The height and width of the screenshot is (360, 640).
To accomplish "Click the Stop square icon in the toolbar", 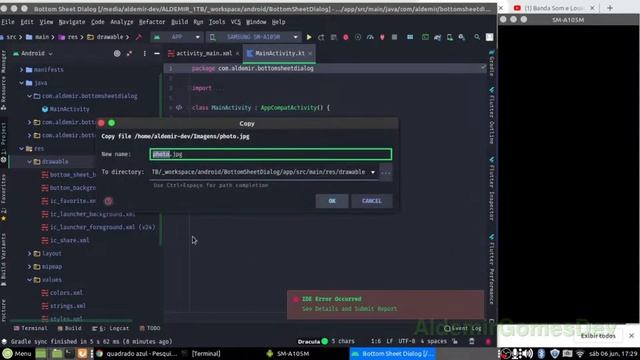I will tap(394, 37).
